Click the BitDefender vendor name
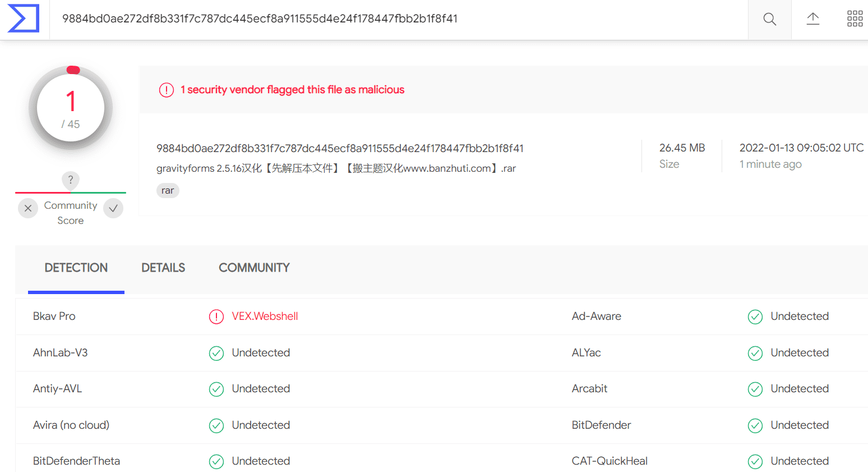The width and height of the screenshot is (868, 472). [x=602, y=425]
